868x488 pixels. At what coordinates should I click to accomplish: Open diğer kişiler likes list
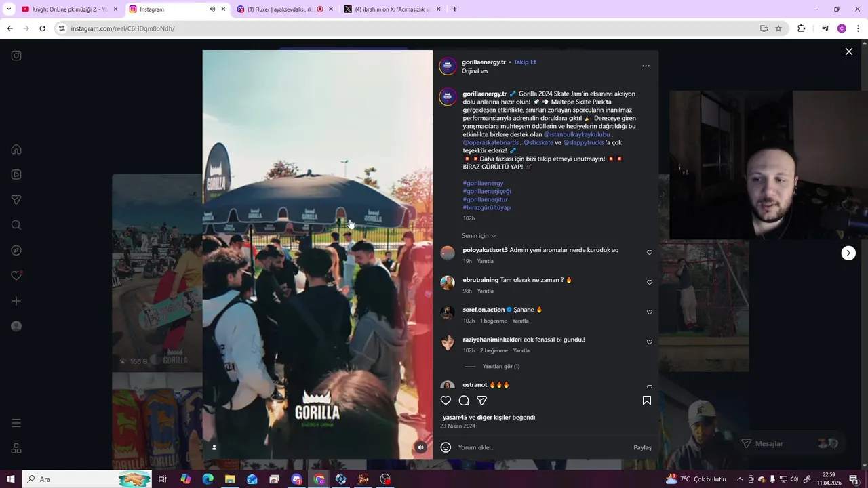click(494, 417)
